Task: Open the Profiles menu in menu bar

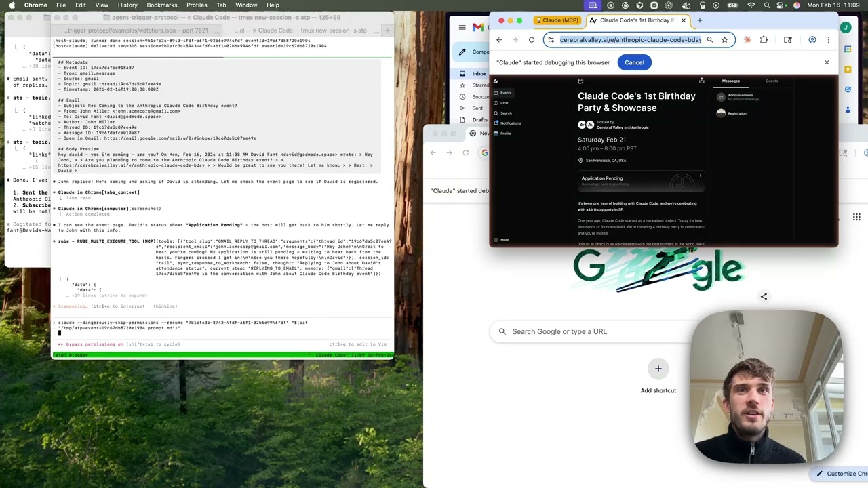Action: point(197,5)
